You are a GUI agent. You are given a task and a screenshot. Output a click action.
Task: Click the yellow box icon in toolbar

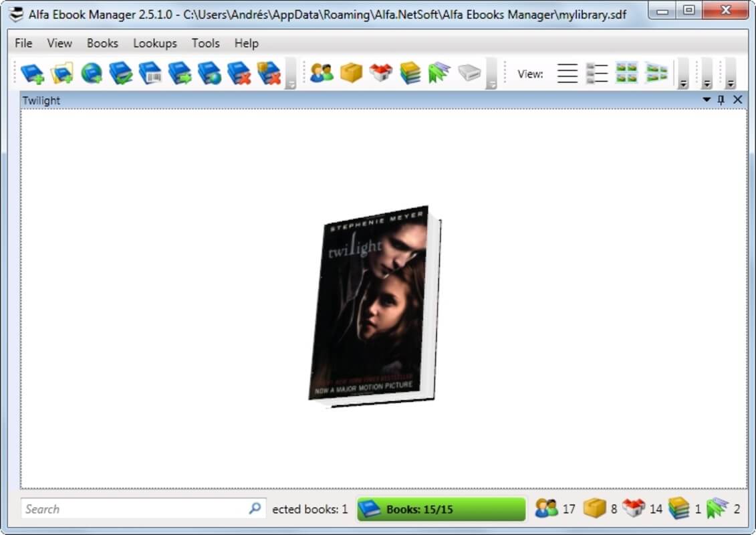coord(351,73)
